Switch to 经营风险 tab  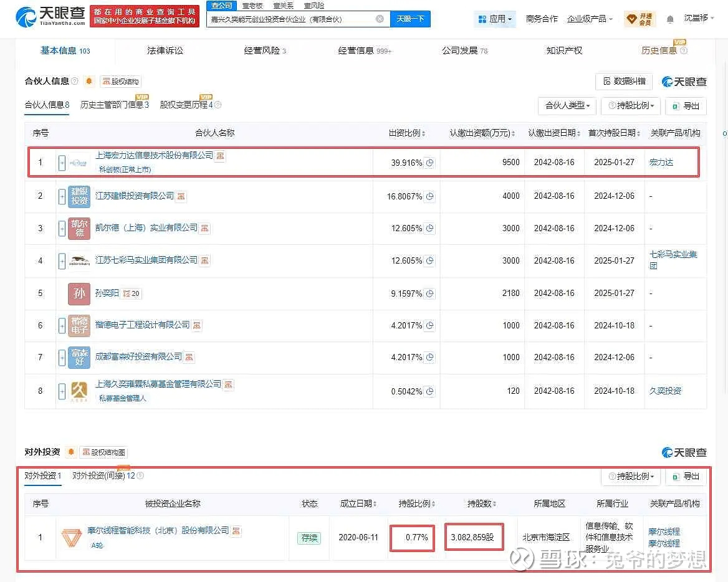coord(265,50)
